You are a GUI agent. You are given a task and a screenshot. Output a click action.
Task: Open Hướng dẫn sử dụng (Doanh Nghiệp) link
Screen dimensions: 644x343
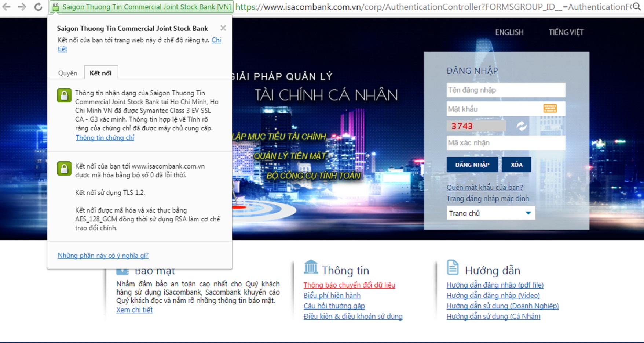502,306
